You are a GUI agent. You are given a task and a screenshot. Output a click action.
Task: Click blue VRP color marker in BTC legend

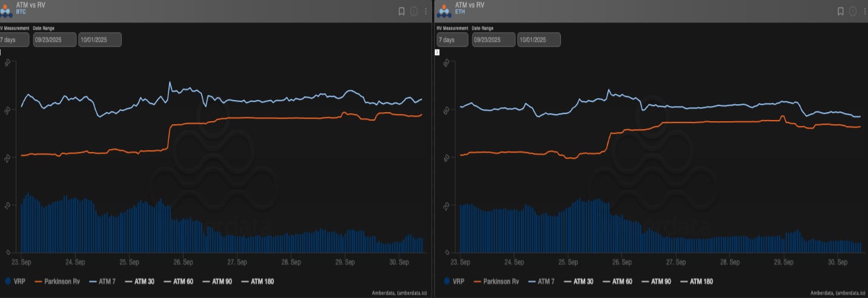[7, 281]
